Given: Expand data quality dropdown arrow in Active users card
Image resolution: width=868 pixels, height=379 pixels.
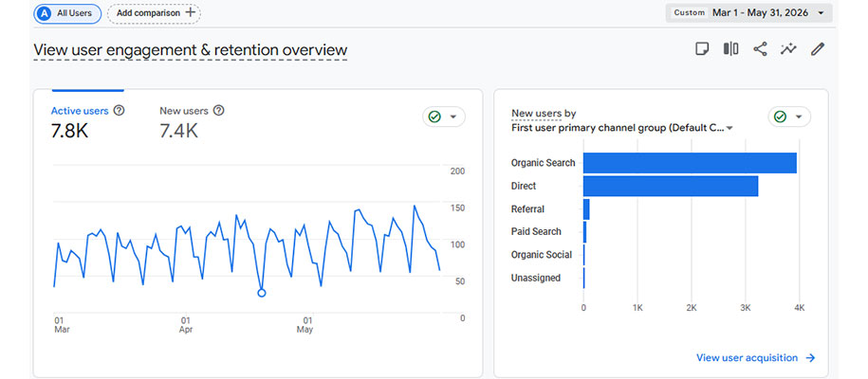Looking at the screenshot, I should 453,117.
